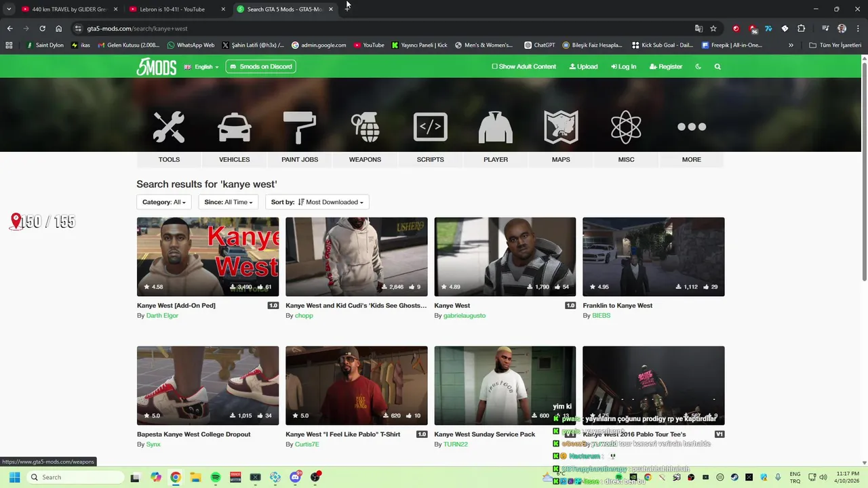Switch to the Lebron is 10-41 YouTube tab

[178, 9]
